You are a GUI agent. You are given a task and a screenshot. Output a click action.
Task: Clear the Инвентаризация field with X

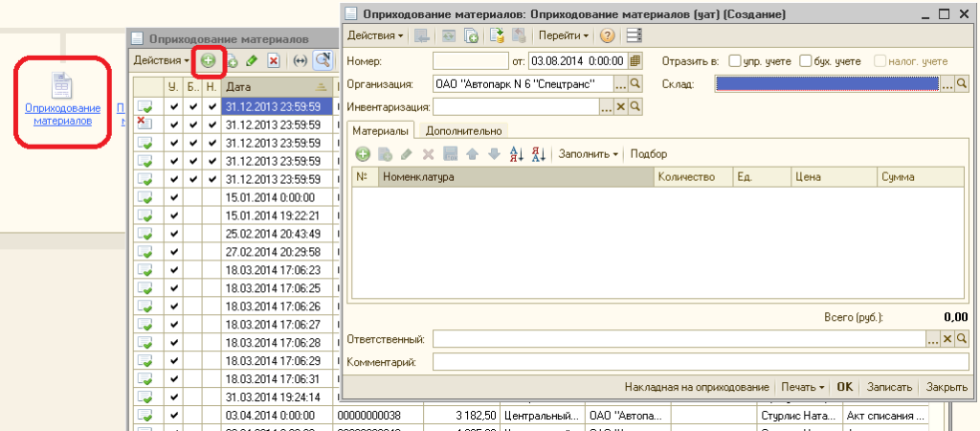620,107
